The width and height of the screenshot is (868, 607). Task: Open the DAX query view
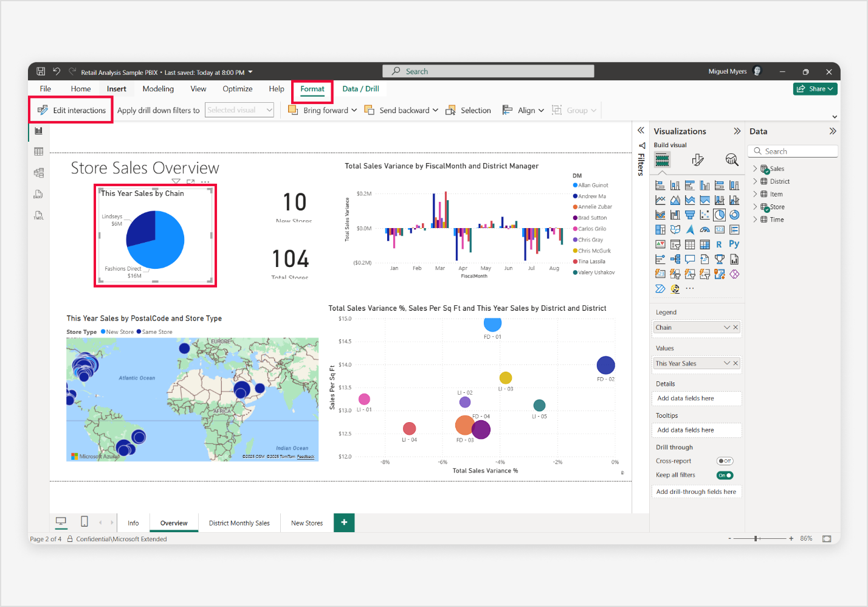[x=38, y=195]
